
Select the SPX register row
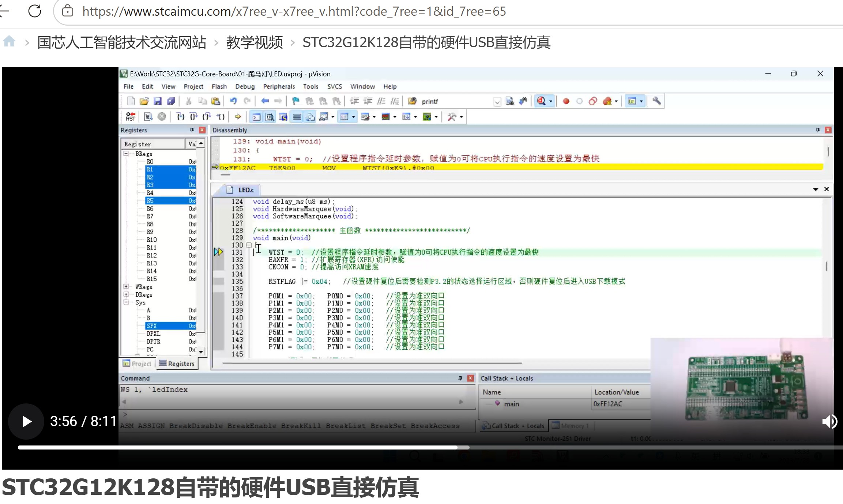(x=170, y=326)
